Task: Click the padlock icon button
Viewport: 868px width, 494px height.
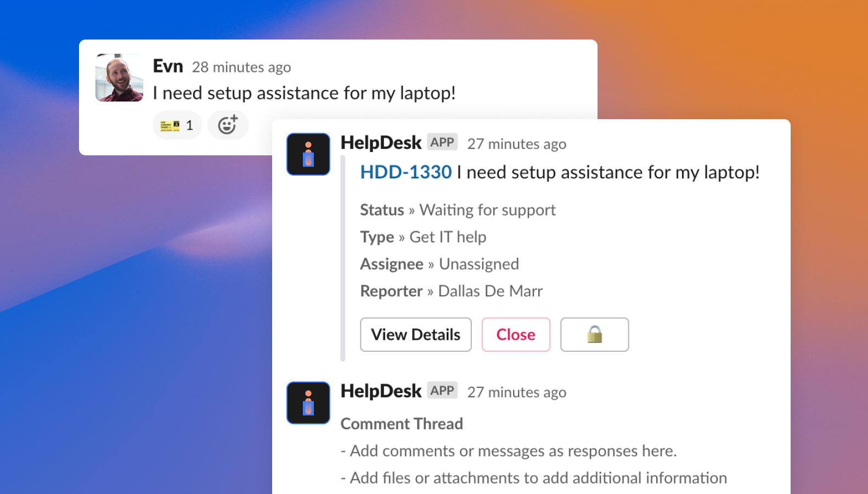Action: click(x=594, y=334)
